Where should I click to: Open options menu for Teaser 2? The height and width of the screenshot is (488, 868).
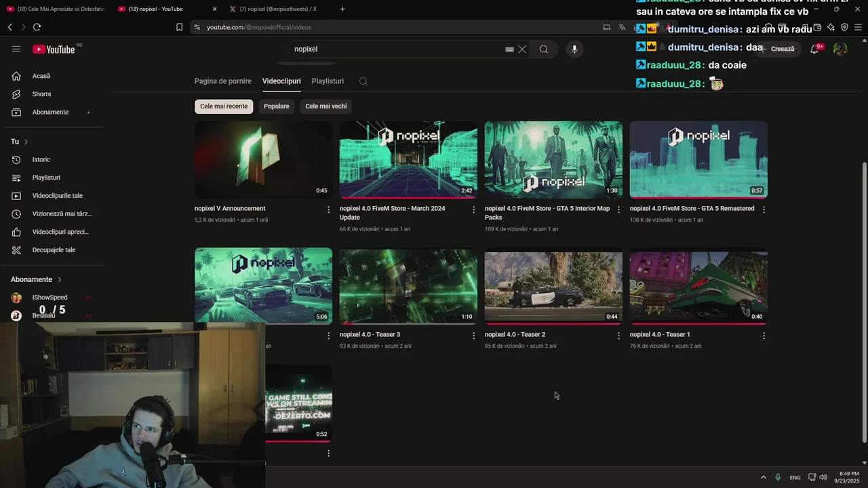[618, 335]
